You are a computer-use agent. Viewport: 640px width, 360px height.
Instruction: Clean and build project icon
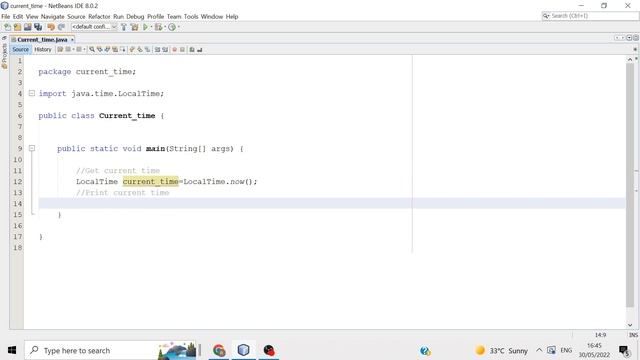point(134,27)
